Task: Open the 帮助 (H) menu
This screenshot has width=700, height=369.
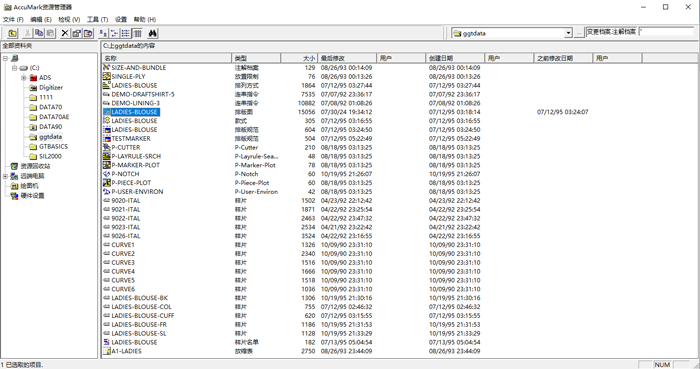Action: pos(145,19)
